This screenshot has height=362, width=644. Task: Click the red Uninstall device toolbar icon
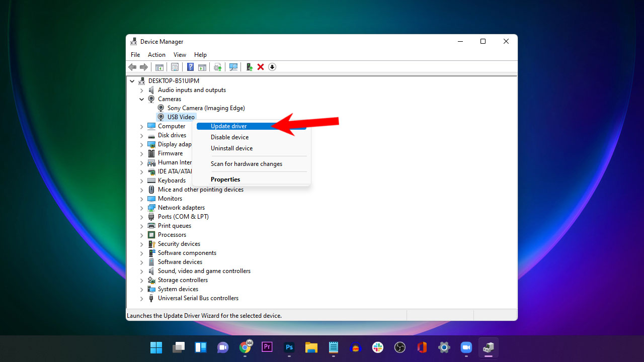click(x=261, y=67)
